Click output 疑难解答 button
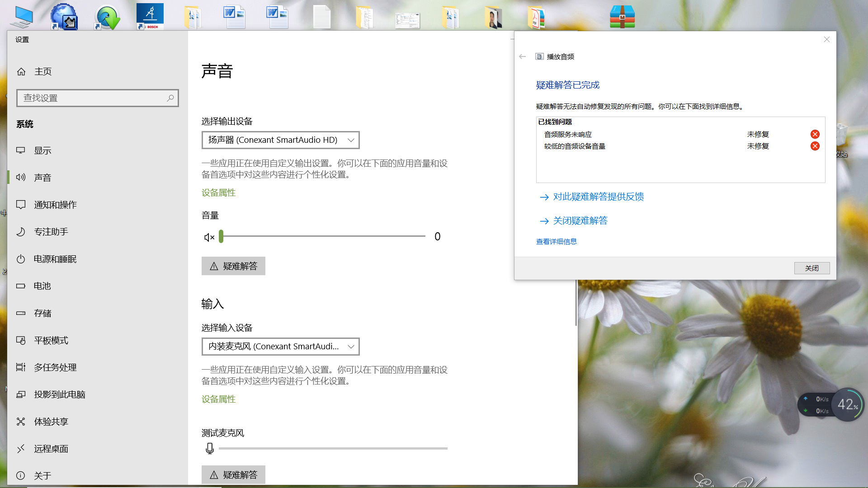This screenshot has width=868, height=488. 233,266
